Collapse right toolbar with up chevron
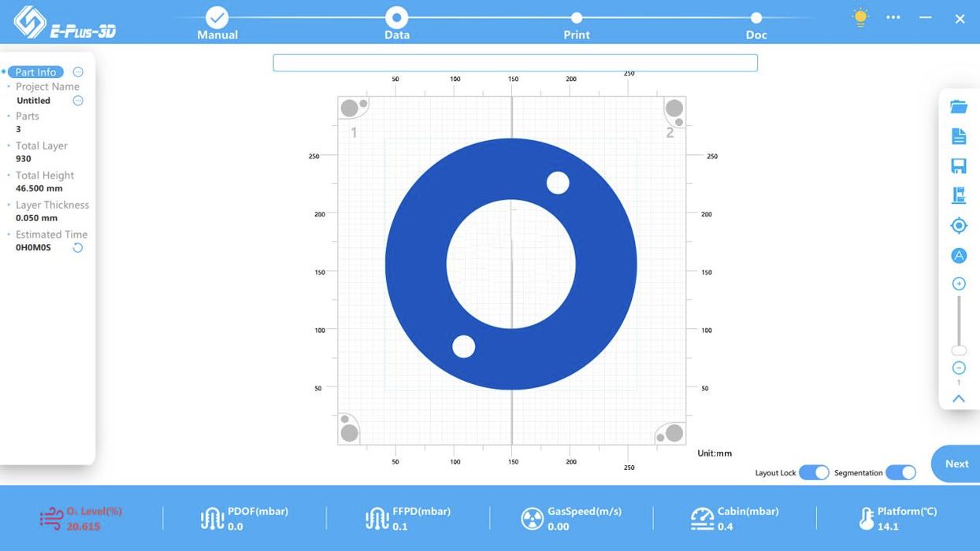This screenshot has height=551, width=980. 958,399
